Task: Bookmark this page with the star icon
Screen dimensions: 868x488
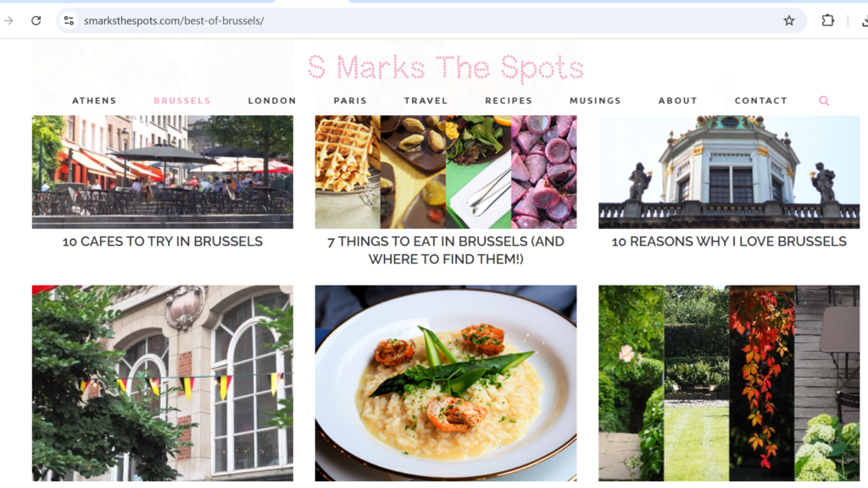Action: tap(789, 20)
